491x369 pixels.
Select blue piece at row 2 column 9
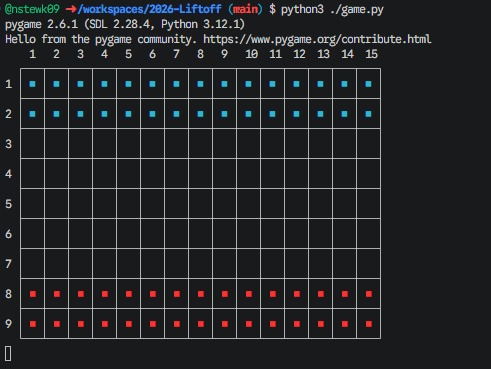pyautogui.click(x=224, y=114)
